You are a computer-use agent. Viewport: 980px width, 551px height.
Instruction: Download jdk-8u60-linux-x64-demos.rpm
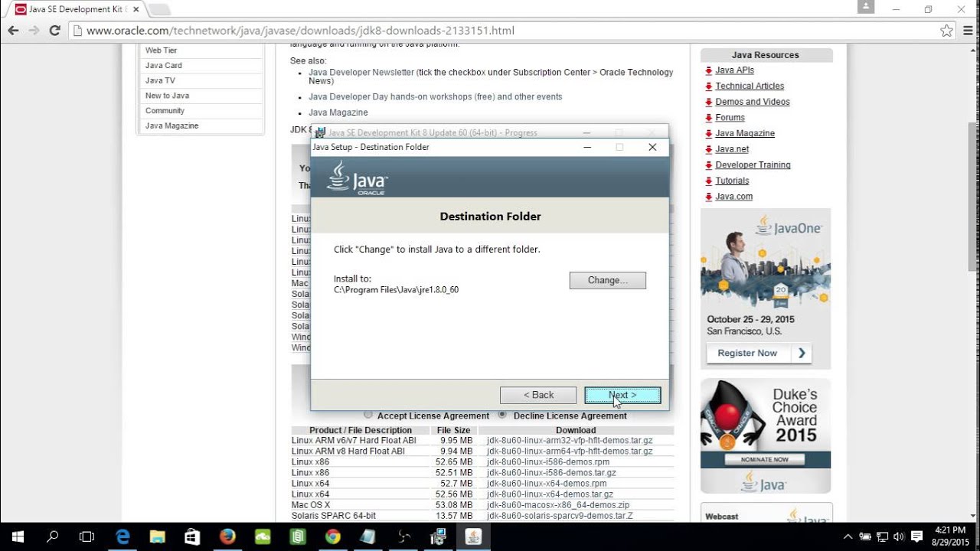point(547,484)
